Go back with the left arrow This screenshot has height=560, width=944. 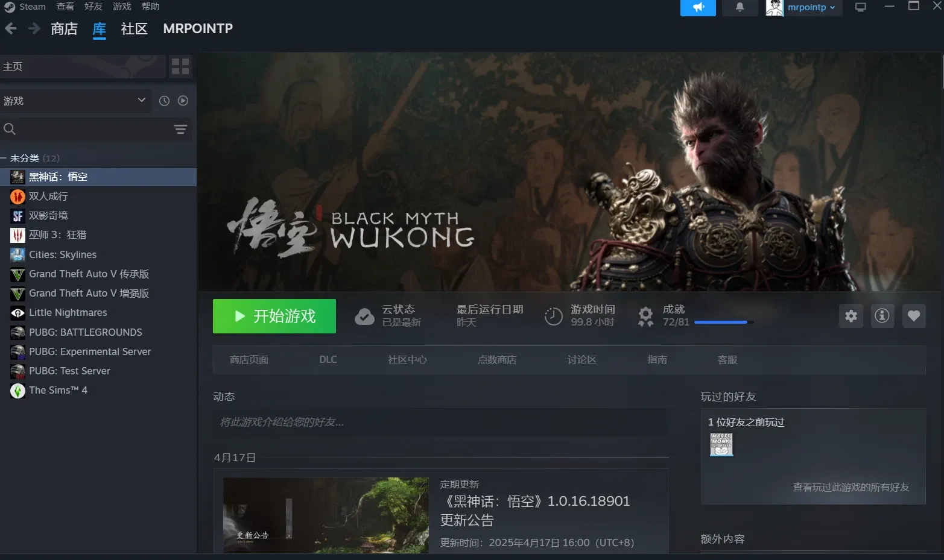(11, 28)
